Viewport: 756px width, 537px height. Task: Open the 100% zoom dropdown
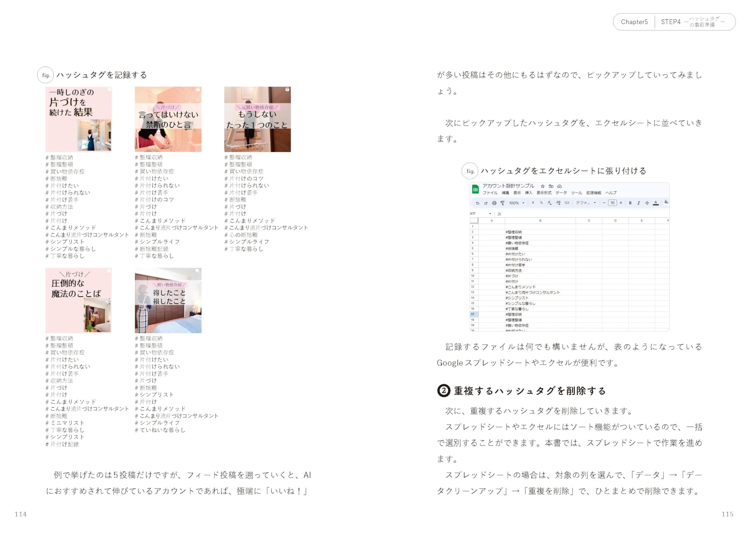[x=517, y=203]
